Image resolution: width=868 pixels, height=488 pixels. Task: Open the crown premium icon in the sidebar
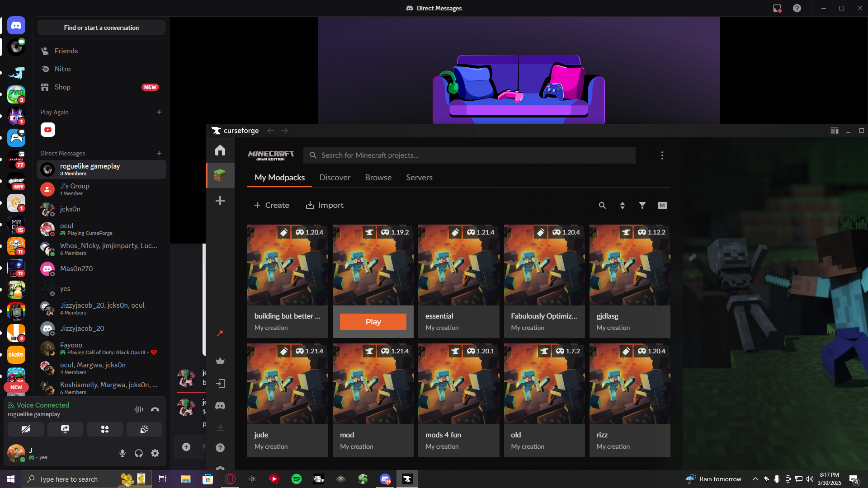click(x=220, y=361)
